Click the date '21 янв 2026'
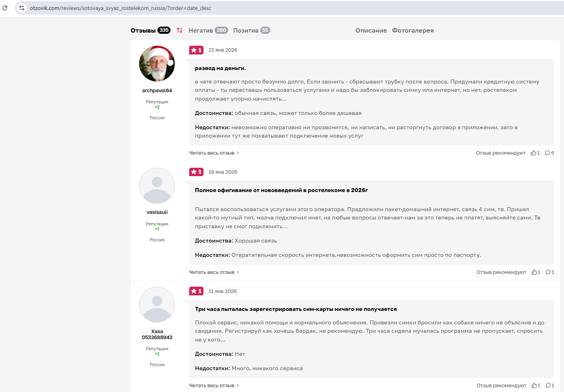Screen dimensions: 564x392 click(223, 50)
